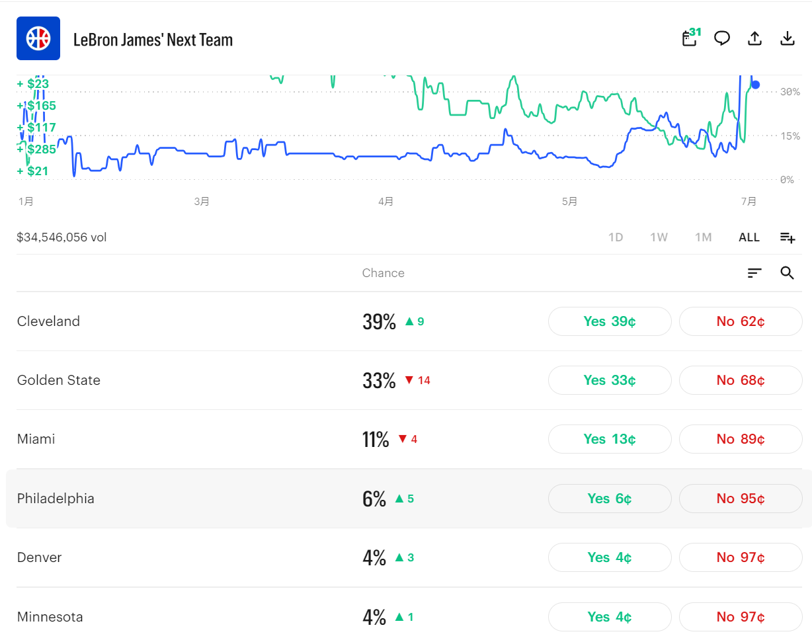Buy No 68¢ for Golden State
Image resolution: width=812 pixels, height=644 pixels.
(741, 380)
